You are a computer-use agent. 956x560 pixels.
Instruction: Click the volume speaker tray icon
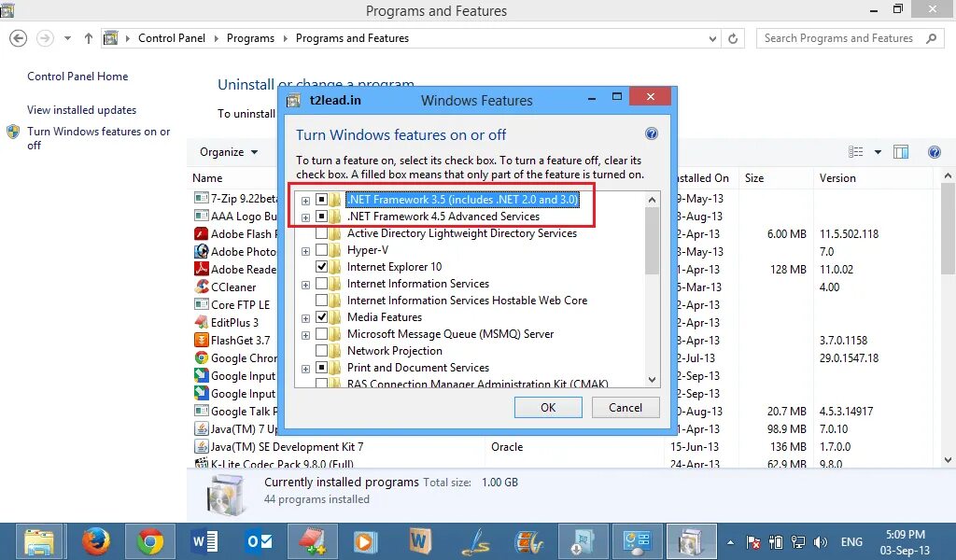click(821, 541)
